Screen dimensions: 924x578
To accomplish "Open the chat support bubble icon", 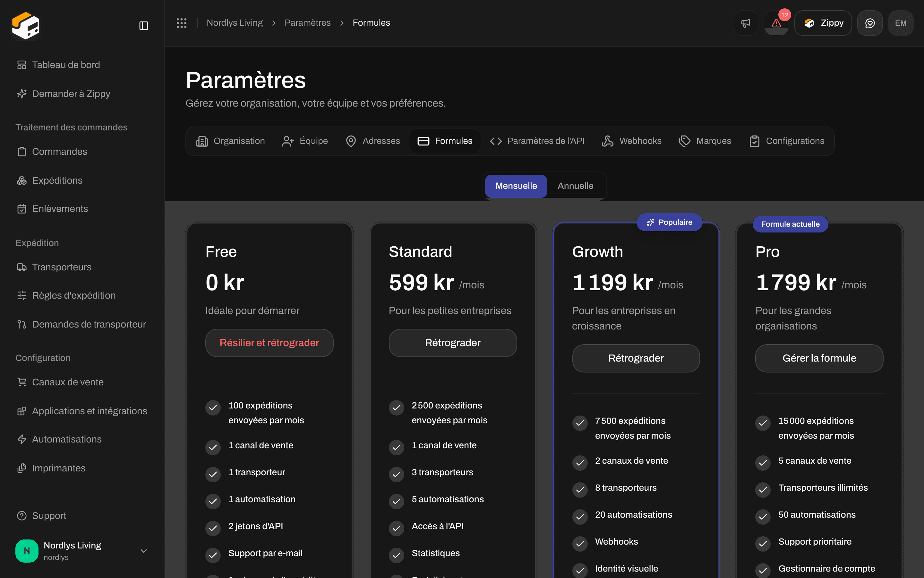I will (x=870, y=23).
